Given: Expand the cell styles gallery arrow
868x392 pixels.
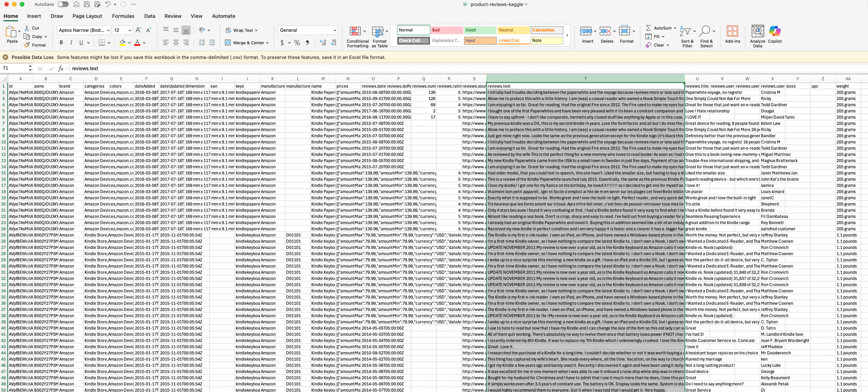Looking at the screenshot, I should point(567,35).
